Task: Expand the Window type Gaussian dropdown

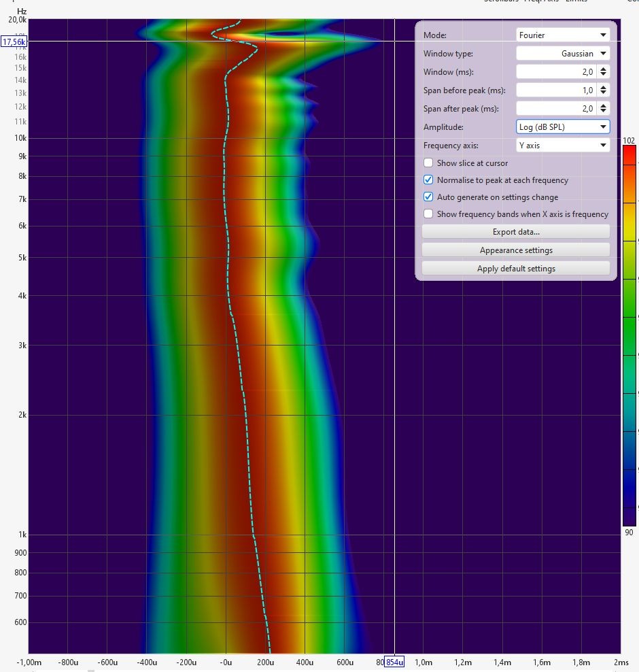Action: (563, 54)
